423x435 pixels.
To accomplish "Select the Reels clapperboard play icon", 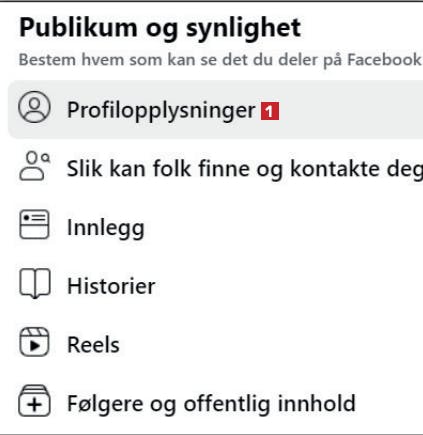I will point(34,342).
